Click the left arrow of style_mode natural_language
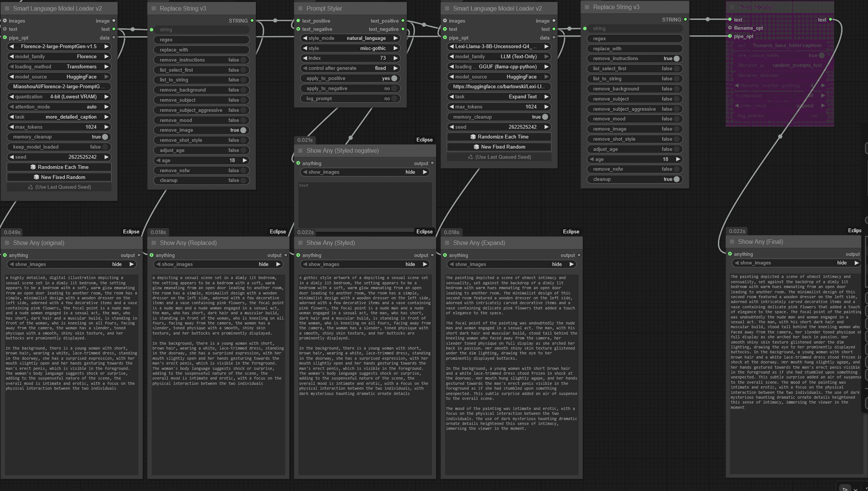This screenshot has height=491, width=868. coord(305,38)
